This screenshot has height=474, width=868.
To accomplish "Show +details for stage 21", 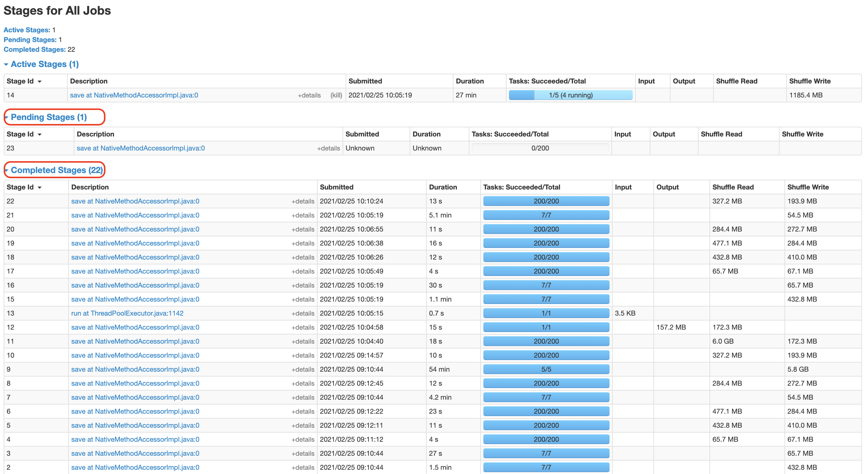I will pyautogui.click(x=303, y=215).
